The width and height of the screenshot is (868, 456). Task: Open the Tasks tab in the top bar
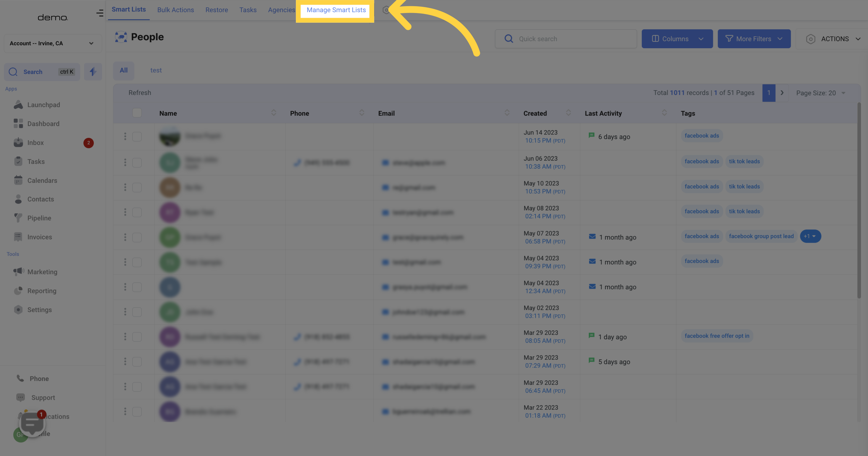[x=248, y=10]
